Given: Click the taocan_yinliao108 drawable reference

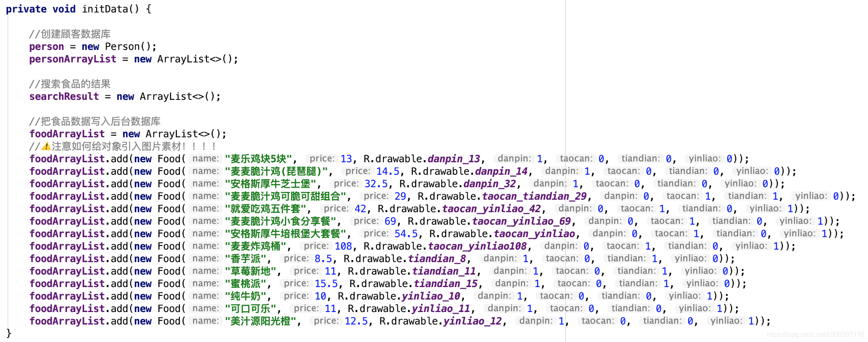Looking at the screenshot, I should coord(477,246).
